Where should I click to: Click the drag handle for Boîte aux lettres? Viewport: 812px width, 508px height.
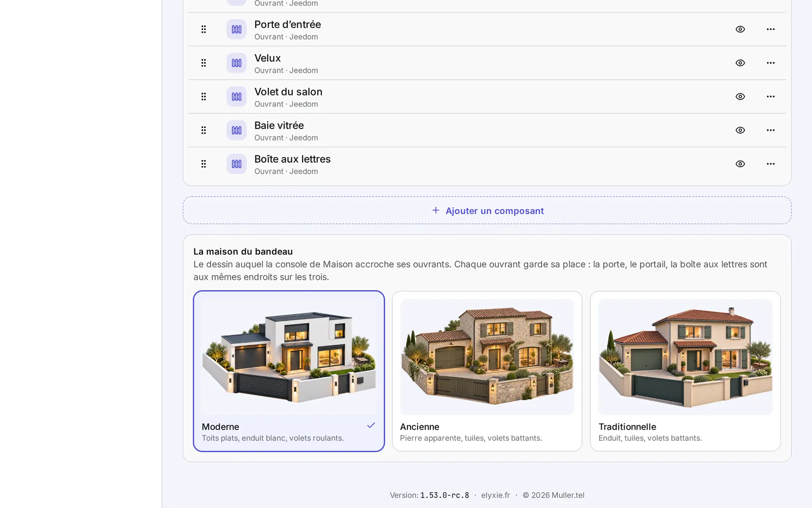[x=204, y=164]
